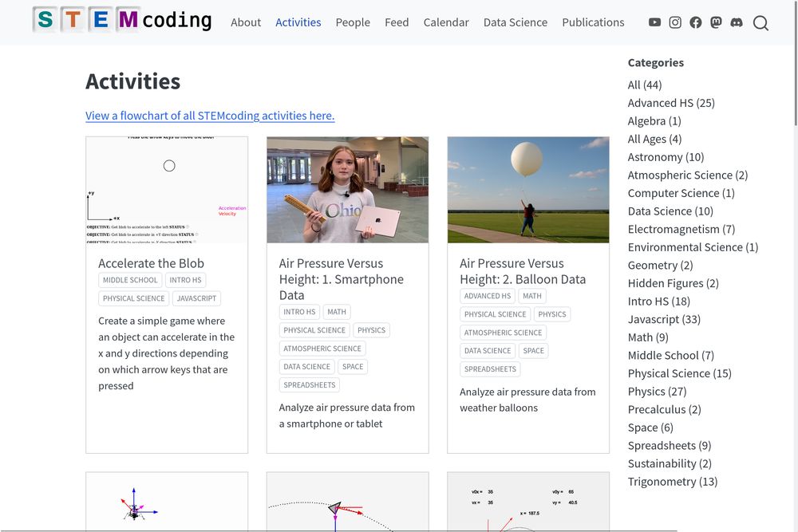Click SPREADSHEETS tag on Smartphone Data card
The height and width of the screenshot is (532, 798).
[310, 385]
